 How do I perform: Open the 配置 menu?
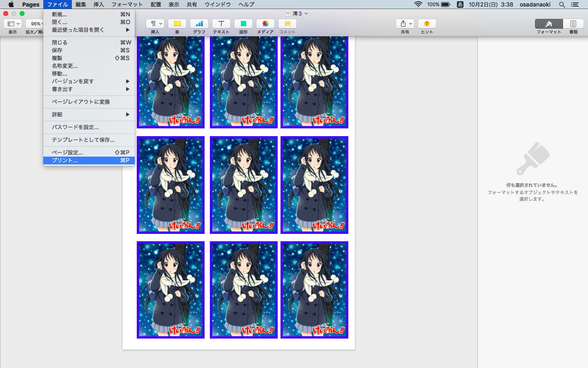(x=156, y=4)
